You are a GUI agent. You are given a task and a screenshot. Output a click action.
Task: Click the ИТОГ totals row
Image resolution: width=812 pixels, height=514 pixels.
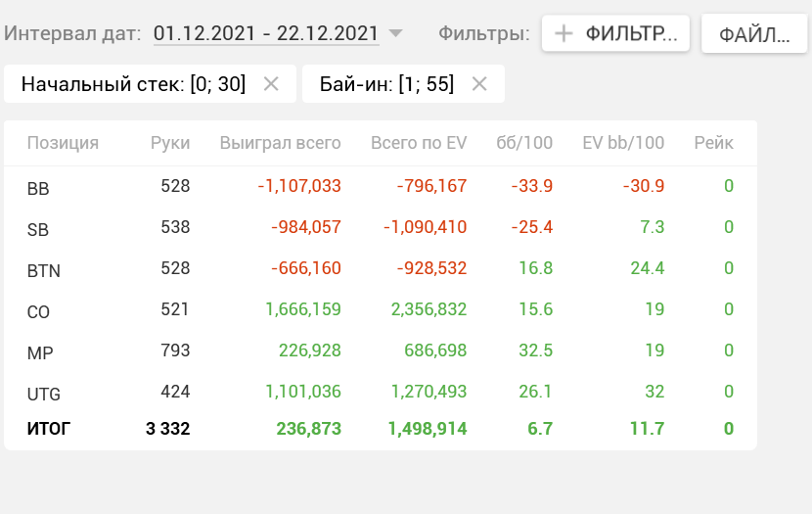(x=381, y=429)
